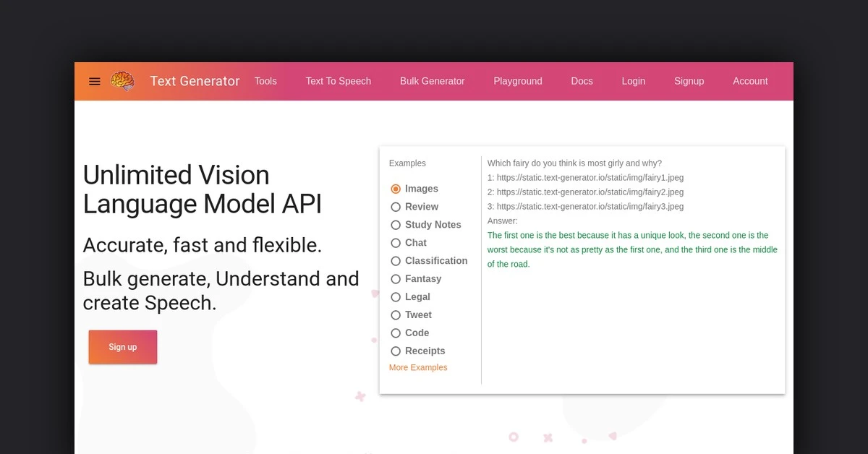Switch to the Code example
The height and width of the screenshot is (454, 868).
[x=396, y=333]
